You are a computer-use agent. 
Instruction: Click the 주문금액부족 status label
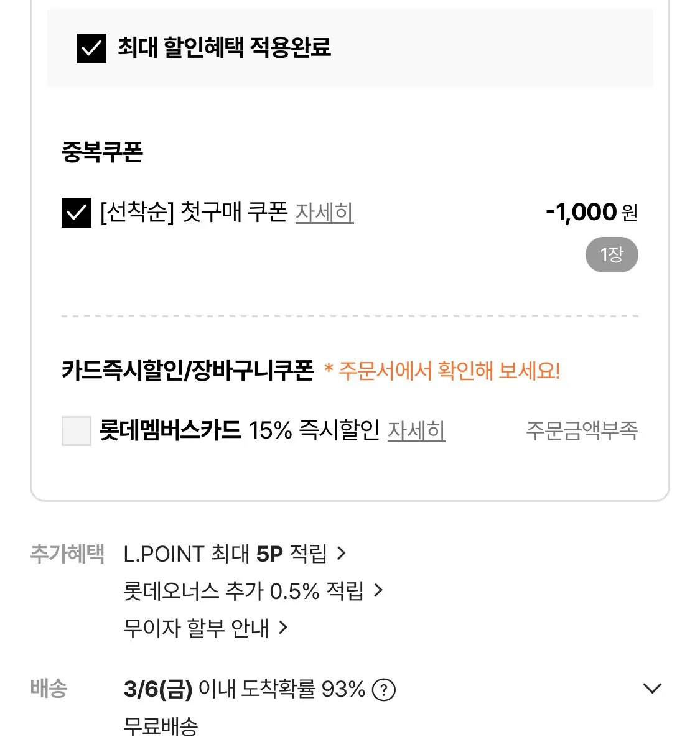click(582, 430)
